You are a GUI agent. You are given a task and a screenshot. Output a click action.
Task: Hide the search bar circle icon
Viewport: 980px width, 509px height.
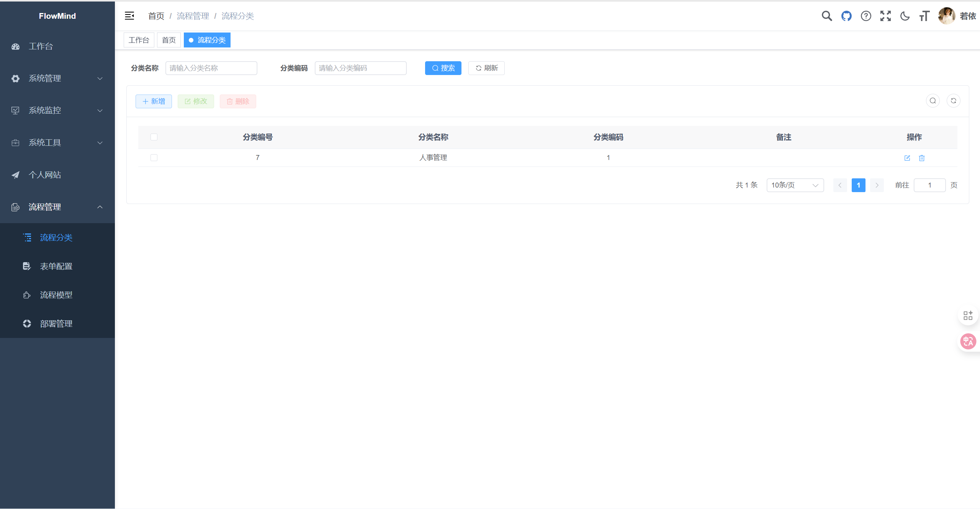tap(933, 101)
